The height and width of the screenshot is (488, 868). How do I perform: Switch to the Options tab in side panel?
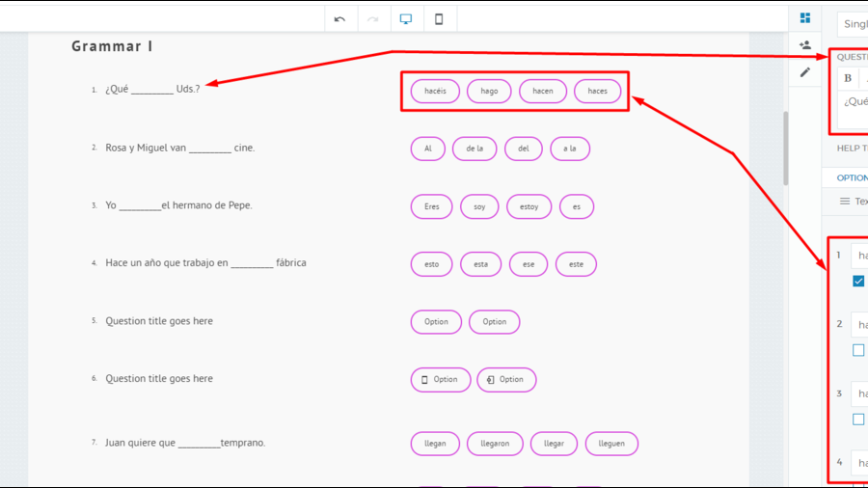[852, 177]
